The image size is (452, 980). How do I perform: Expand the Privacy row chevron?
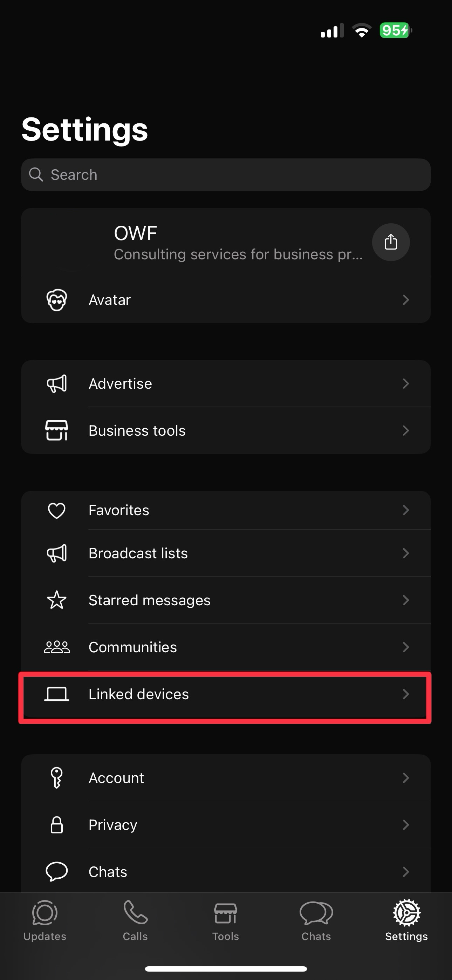(406, 825)
